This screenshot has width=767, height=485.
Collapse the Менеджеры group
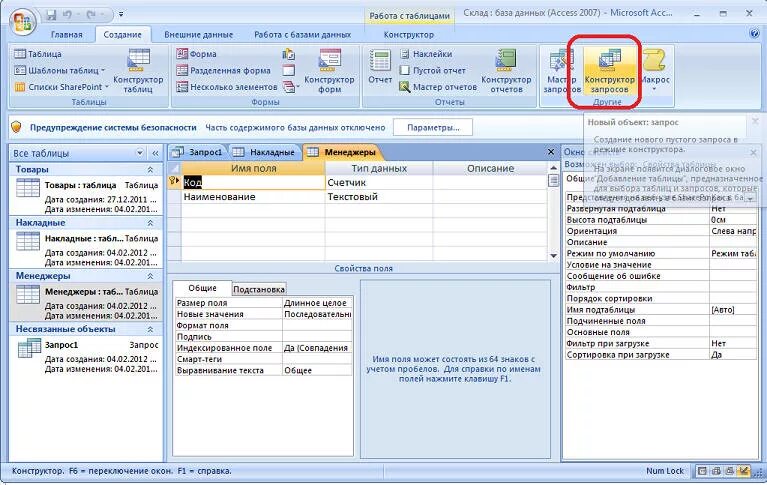coord(150,276)
